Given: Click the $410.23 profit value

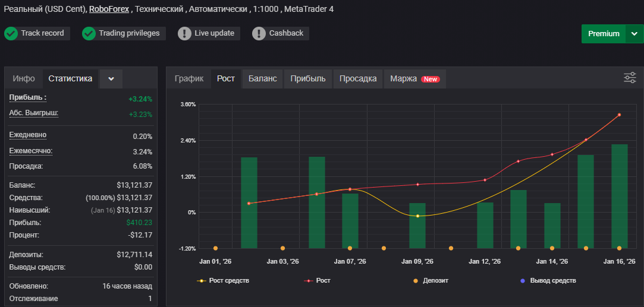Looking at the screenshot, I should [140, 223].
